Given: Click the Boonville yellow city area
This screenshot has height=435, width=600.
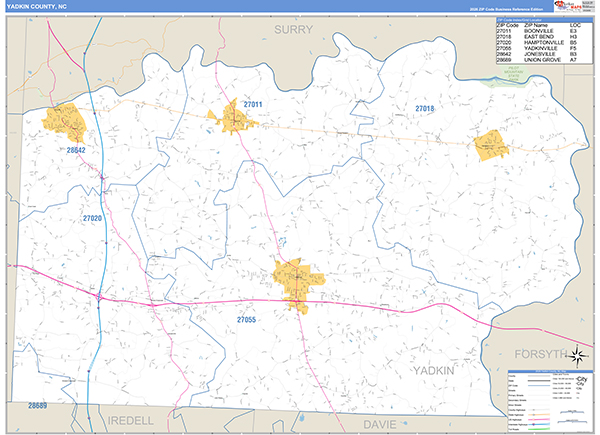Looking at the screenshot, I should (232, 121).
